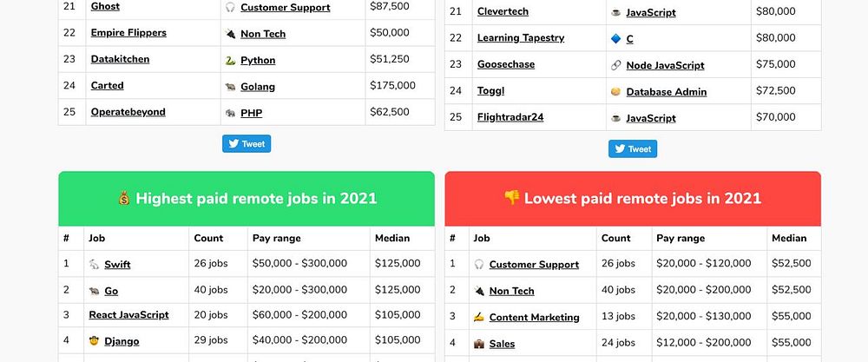The width and height of the screenshot is (868, 362).
Task: Open the Database Admin tag link
Action: click(x=667, y=92)
